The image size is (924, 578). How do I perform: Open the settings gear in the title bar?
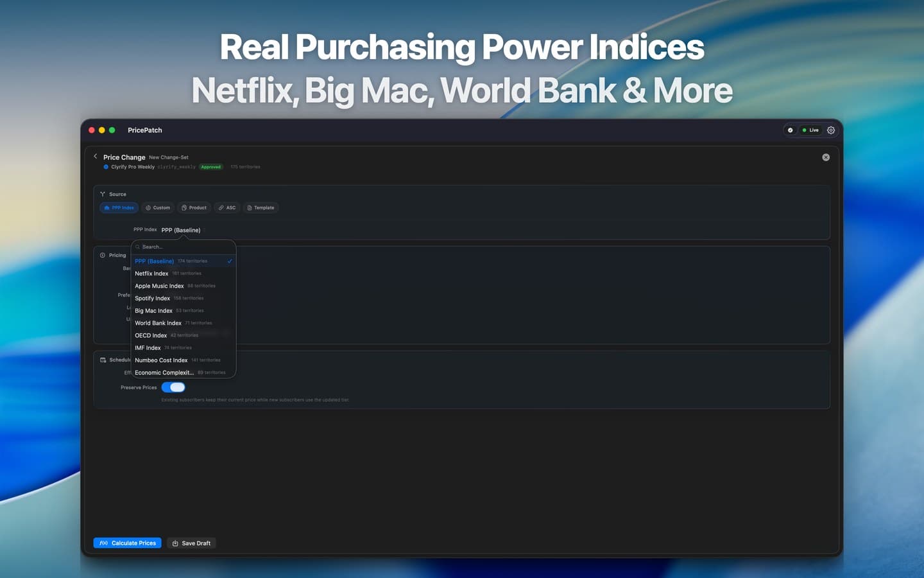831,130
